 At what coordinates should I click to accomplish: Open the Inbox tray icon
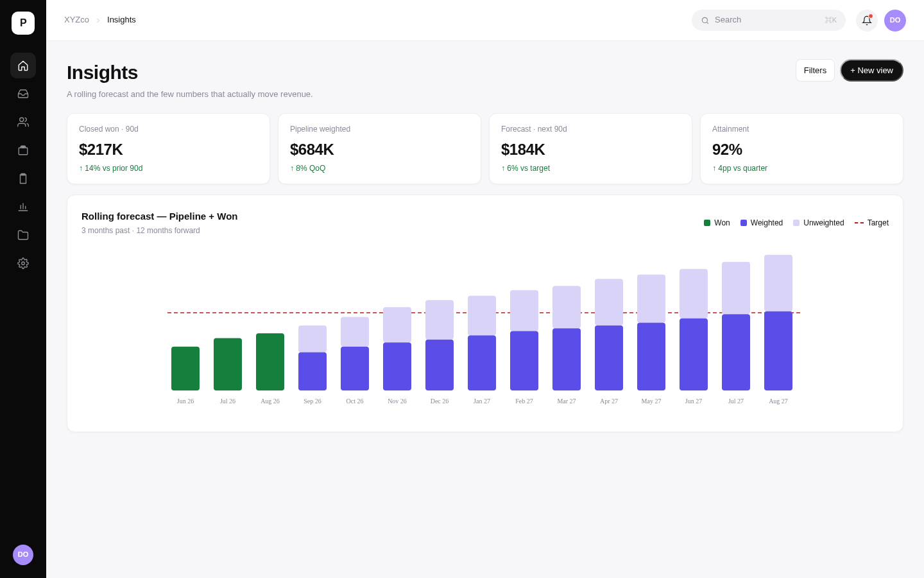23,94
